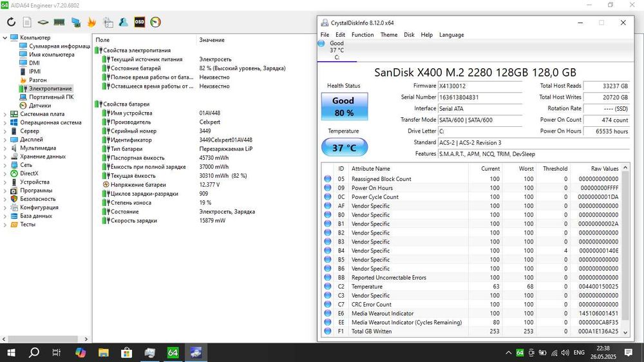
Task: Open the Disk menu in CrystalDiskInfo
Action: coord(409,35)
